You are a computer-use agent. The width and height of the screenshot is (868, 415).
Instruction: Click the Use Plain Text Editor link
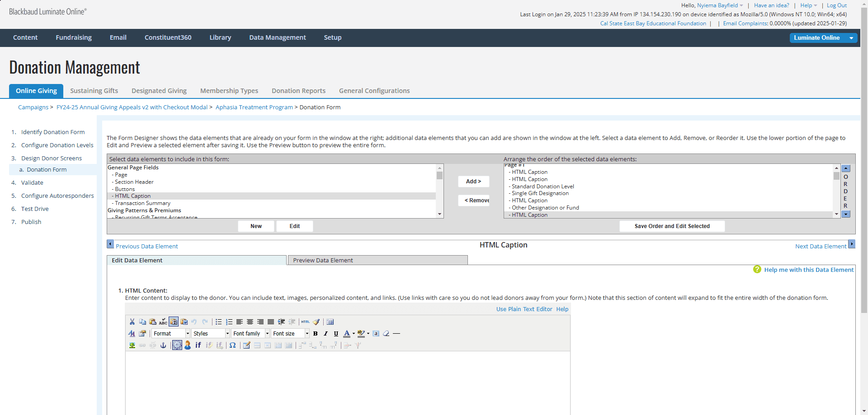point(524,309)
